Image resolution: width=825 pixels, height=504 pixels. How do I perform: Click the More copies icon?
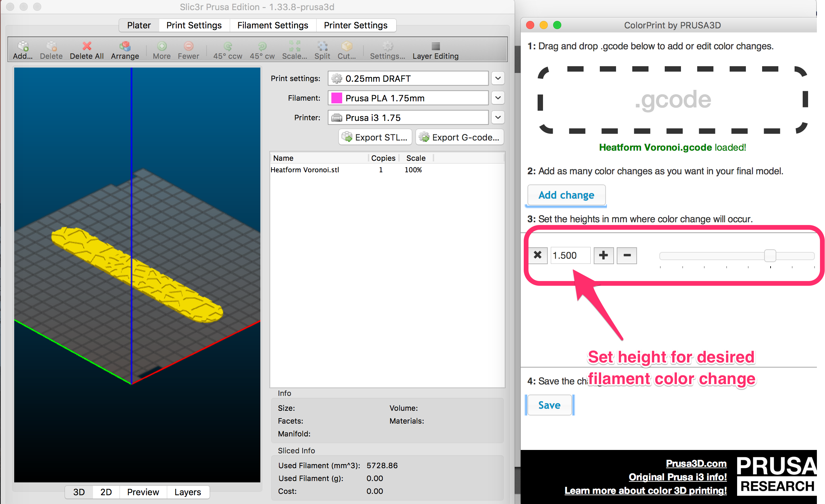click(x=162, y=46)
